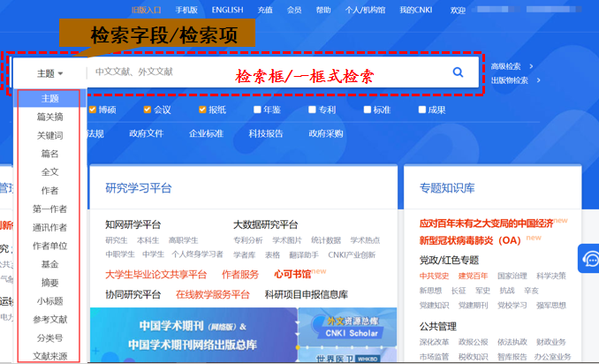Screen dimensions: 599x364
Task: Choose 摘要 search field
Action: [x=49, y=282]
